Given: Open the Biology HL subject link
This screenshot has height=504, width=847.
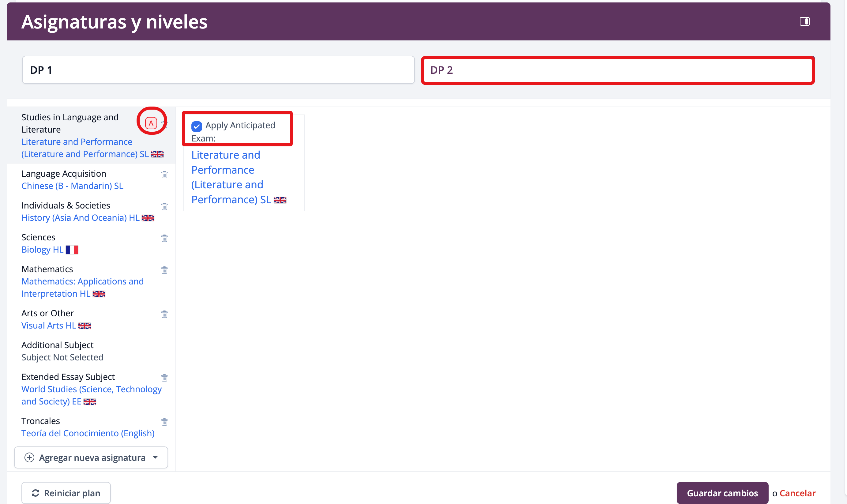Looking at the screenshot, I should (43, 250).
